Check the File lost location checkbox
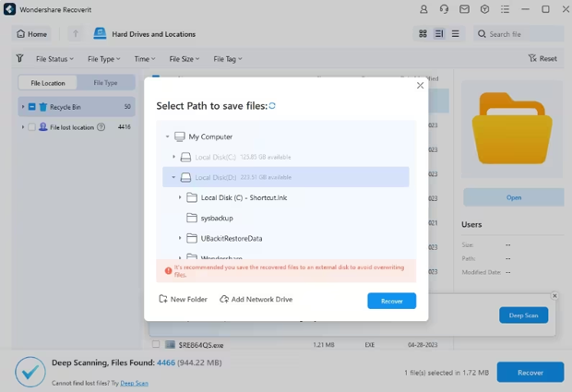The width and height of the screenshot is (572, 392). pos(31,127)
